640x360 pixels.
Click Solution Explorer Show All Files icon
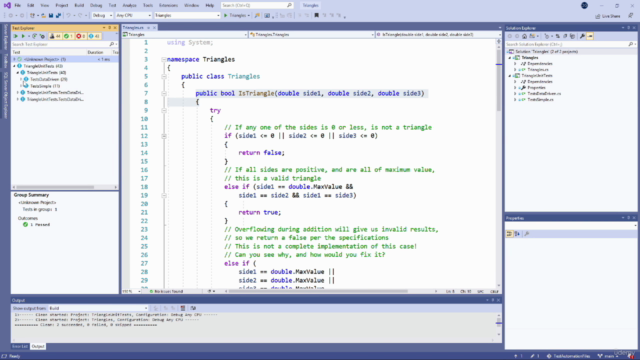[x=573, y=36]
